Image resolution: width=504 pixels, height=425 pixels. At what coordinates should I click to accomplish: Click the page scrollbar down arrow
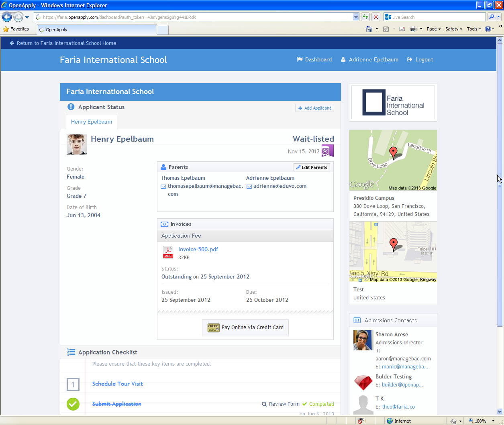click(500, 411)
